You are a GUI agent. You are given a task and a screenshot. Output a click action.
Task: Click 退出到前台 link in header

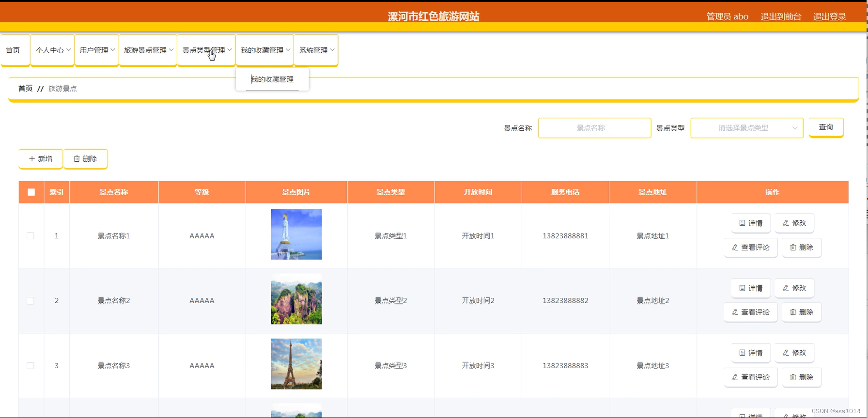(781, 16)
